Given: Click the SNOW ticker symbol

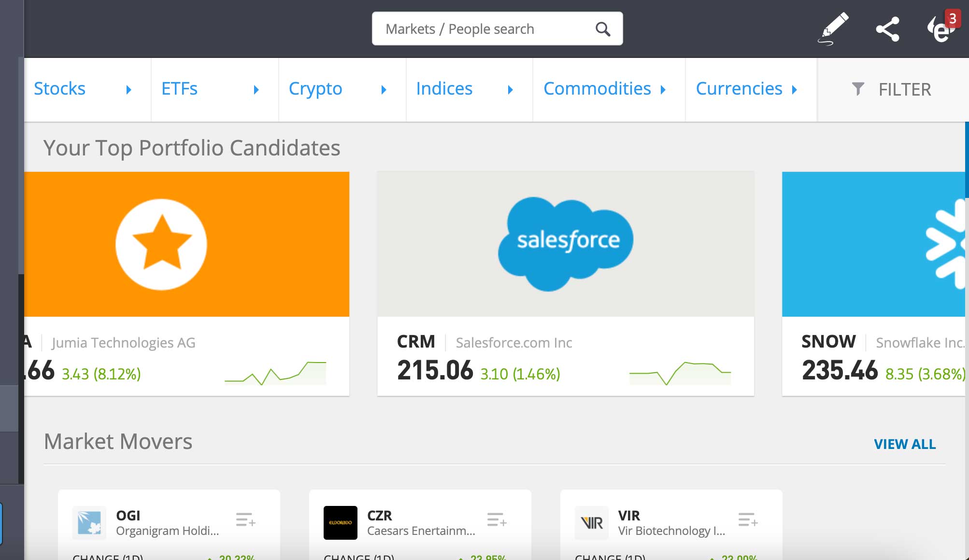Looking at the screenshot, I should [828, 342].
